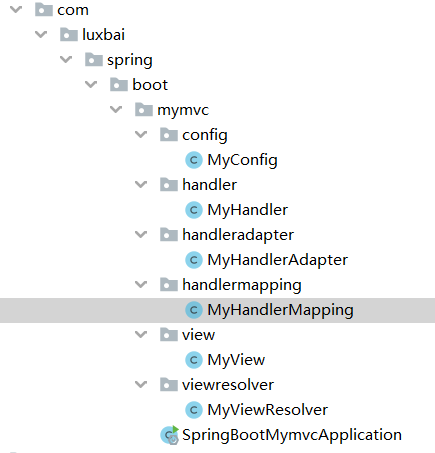Viewport: 435px width, 453px height.
Task: Select the spring package label
Action: point(130,61)
